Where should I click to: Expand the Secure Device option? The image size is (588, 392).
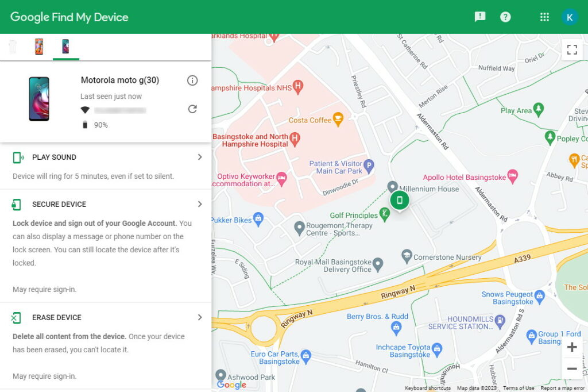point(200,204)
